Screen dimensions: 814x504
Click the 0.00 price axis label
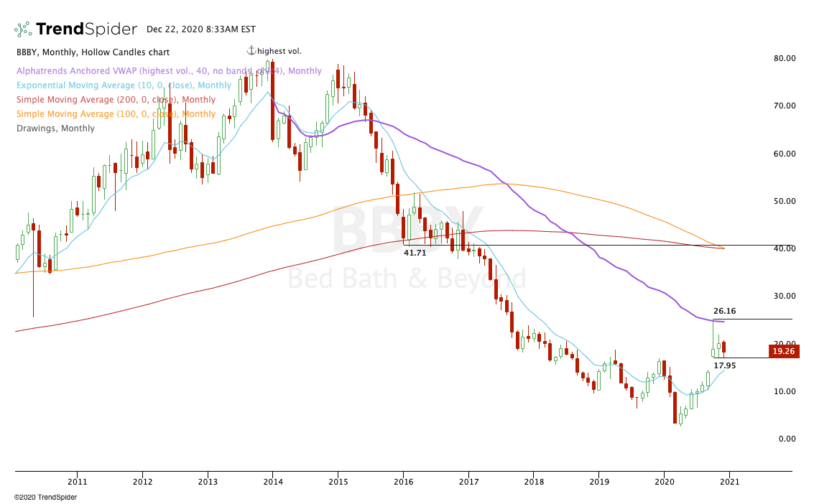[x=787, y=439]
